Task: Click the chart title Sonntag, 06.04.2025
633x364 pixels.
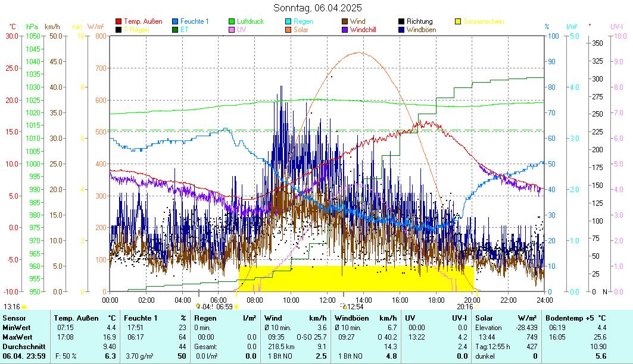Action: tap(317, 8)
